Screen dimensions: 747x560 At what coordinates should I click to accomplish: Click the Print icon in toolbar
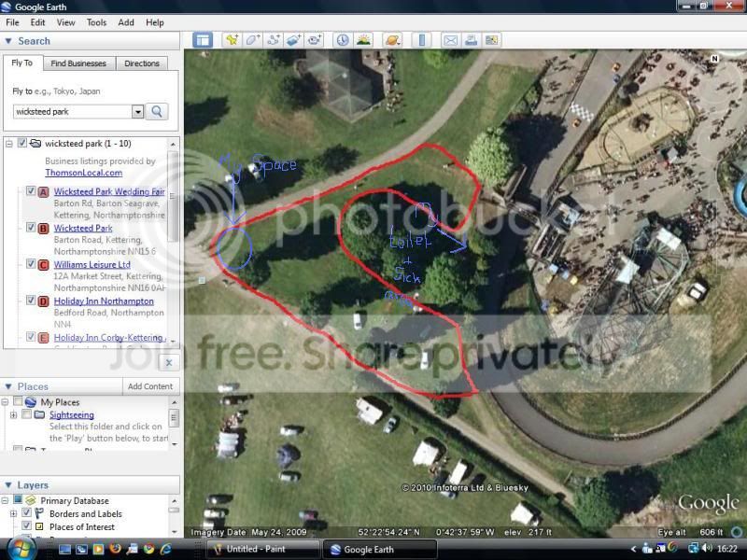(x=472, y=40)
